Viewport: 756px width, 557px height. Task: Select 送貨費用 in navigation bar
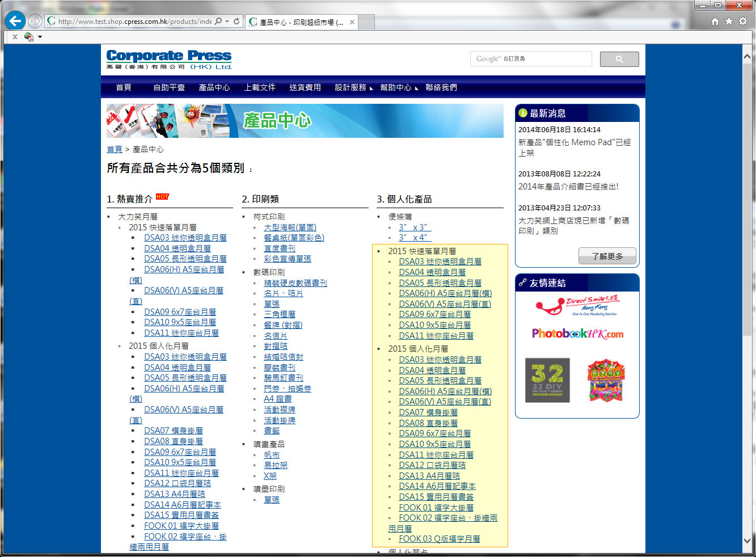[305, 87]
